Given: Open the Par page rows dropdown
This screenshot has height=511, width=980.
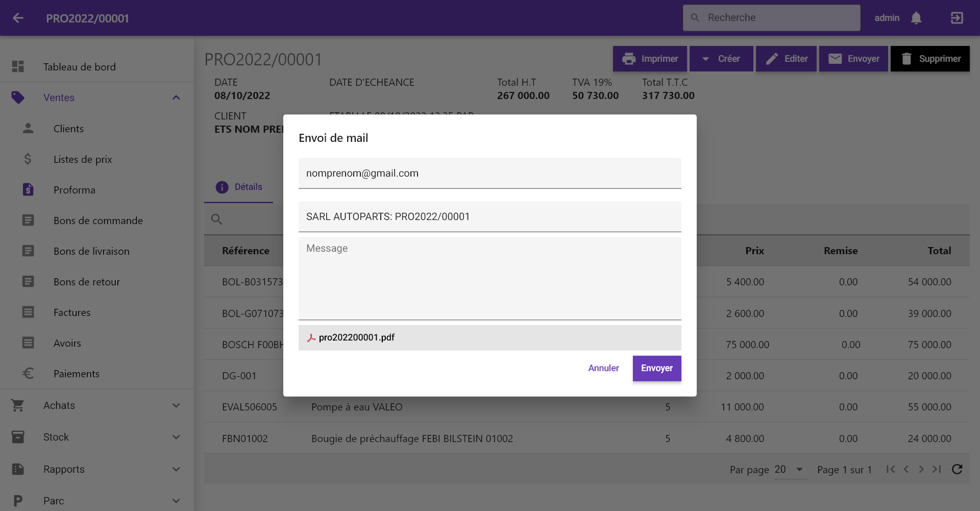Looking at the screenshot, I should coord(790,469).
